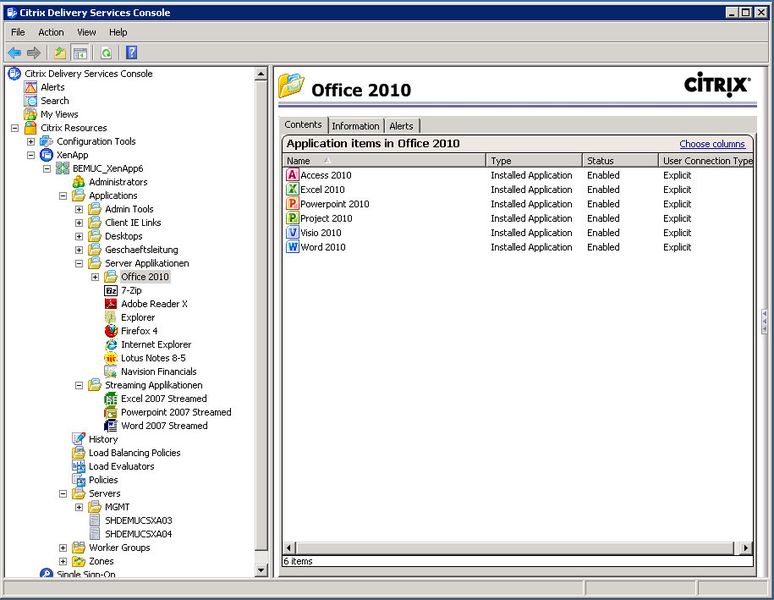Click the 7-Zip application icon

[111, 291]
